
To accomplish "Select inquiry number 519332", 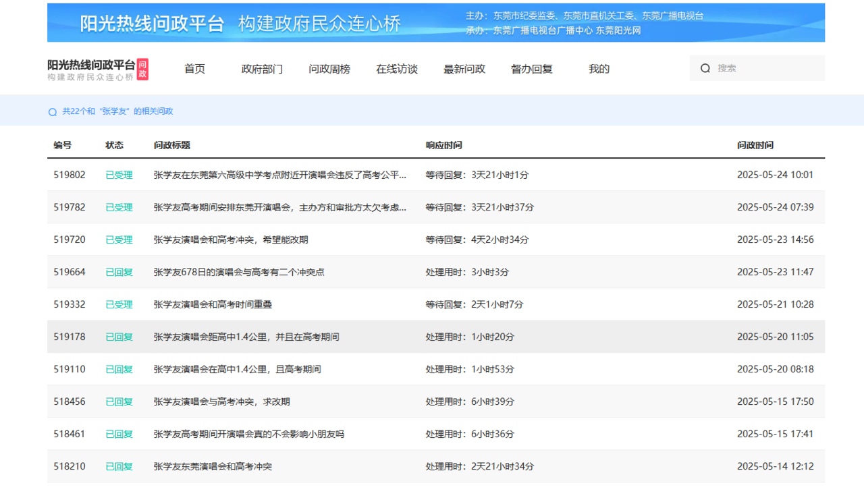I will 70,304.
